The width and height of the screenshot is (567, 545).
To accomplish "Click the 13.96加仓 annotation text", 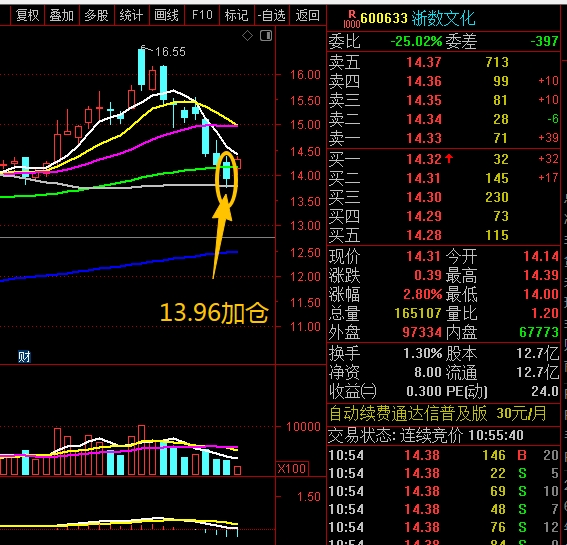I will pyautogui.click(x=214, y=313).
